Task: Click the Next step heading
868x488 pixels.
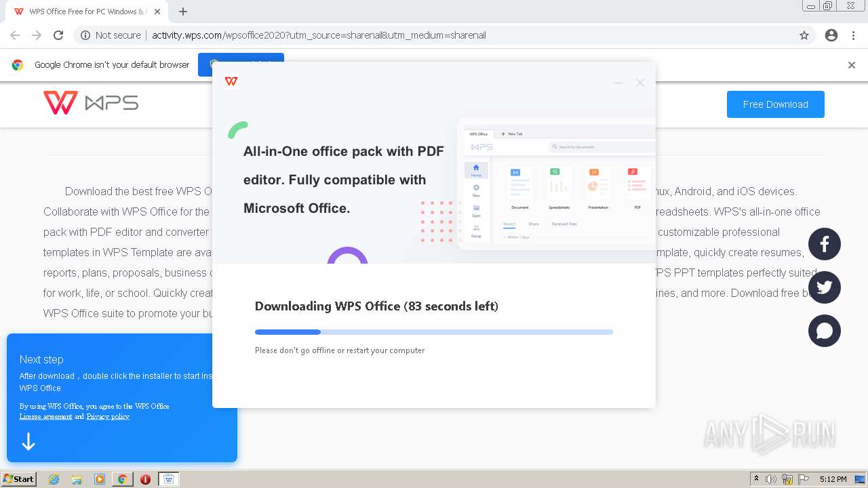Action: 41,359
